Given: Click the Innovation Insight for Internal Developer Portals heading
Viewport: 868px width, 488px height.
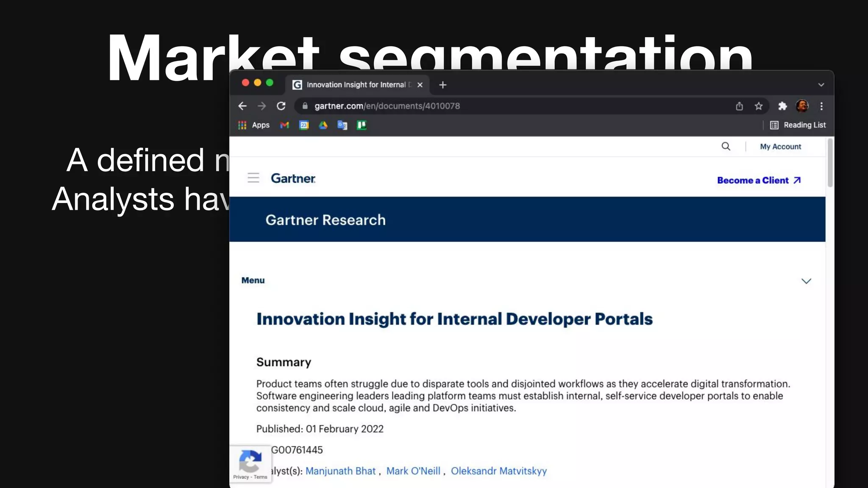Looking at the screenshot, I should [454, 319].
